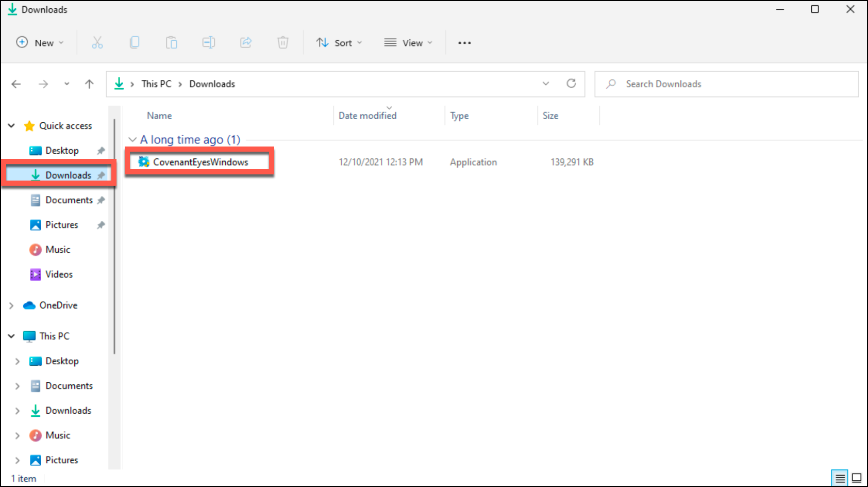Open the View layout dropdown
The height and width of the screenshot is (487, 868).
coord(408,43)
